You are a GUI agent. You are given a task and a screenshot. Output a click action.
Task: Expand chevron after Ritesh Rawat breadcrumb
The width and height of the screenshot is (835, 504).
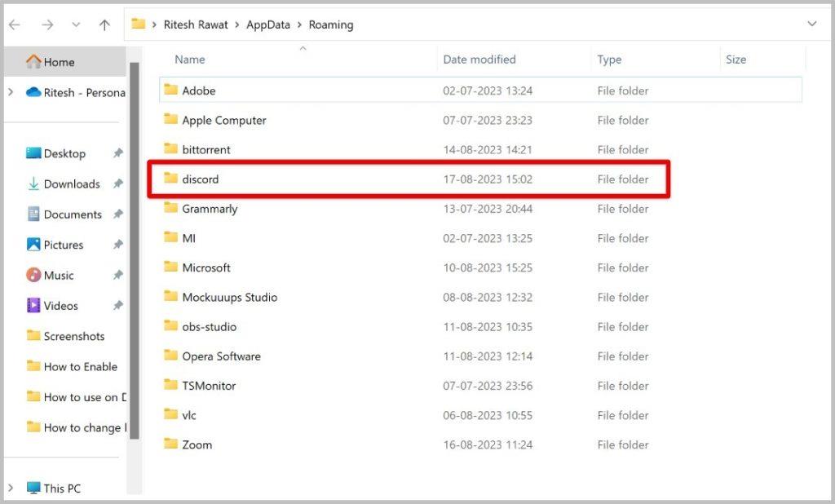tap(237, 24)
